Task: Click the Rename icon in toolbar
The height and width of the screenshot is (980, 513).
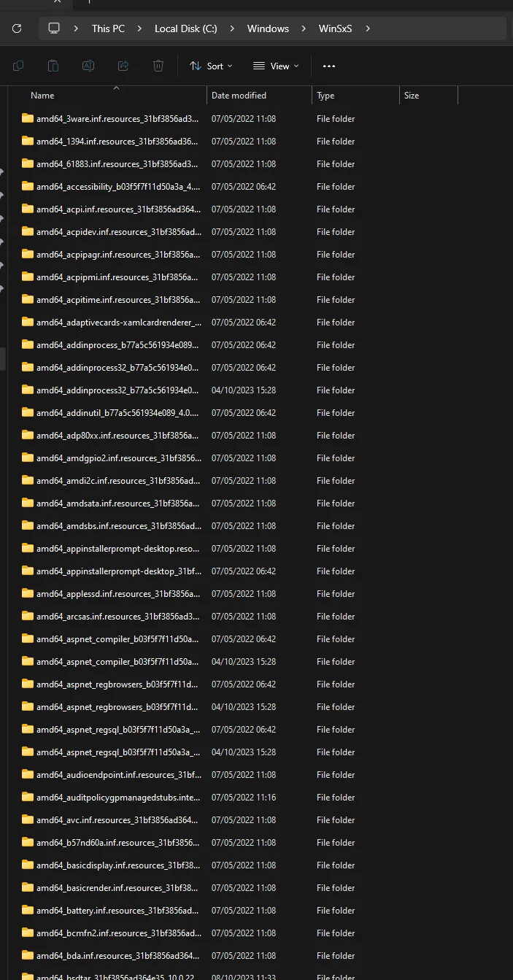Action: click(x=88, y=66)
